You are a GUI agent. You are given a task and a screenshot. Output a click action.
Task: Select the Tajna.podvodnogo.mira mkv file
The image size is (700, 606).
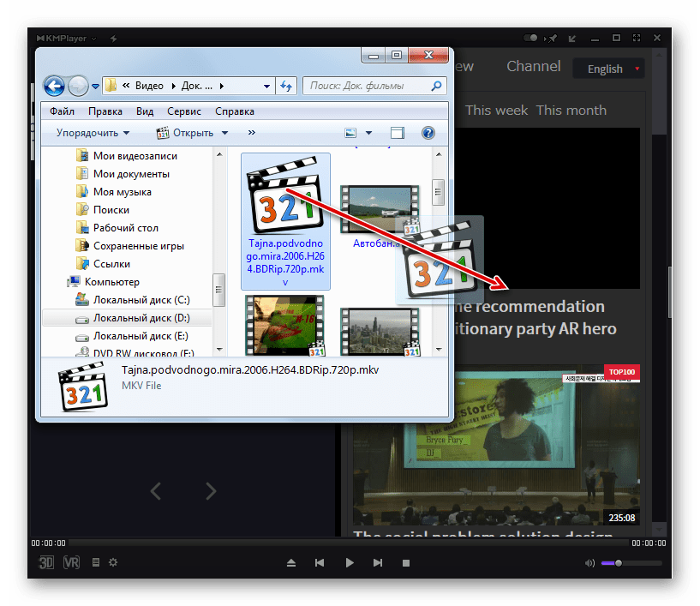click(x=285, y=221)
